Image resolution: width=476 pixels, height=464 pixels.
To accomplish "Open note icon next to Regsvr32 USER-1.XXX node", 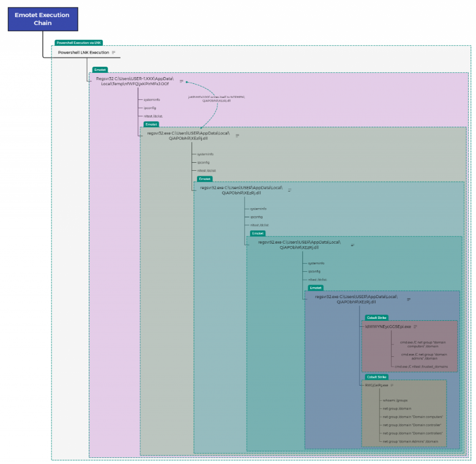I will 182,81.
